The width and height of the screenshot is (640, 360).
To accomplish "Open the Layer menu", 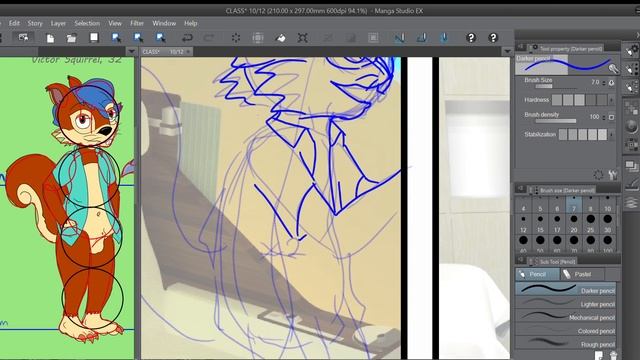I will point(58,23).
